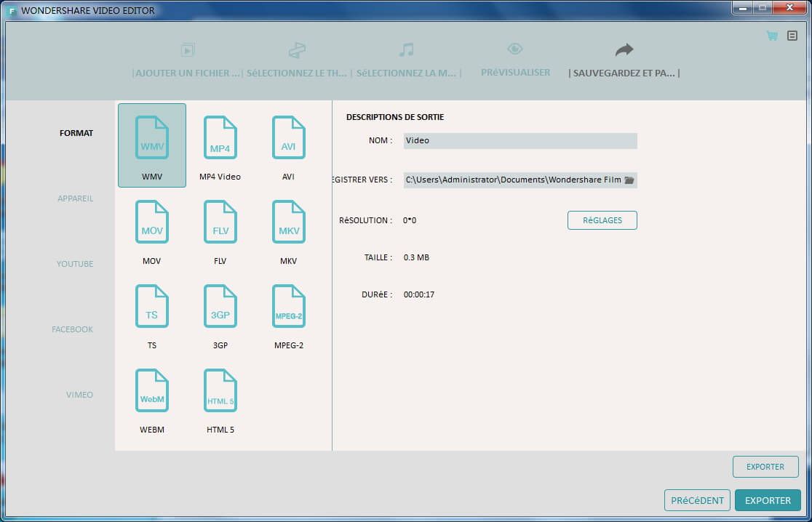Viewport: 812px width, 522px height.
Task: Close the Wondershare Video Editor window
Action: tap(789, 8)
